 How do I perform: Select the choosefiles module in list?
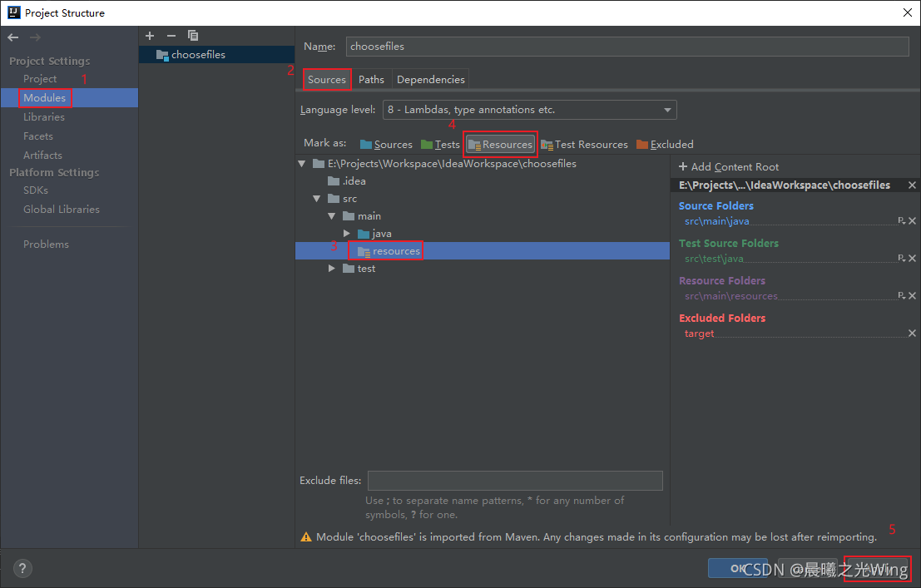click(217, 55)
